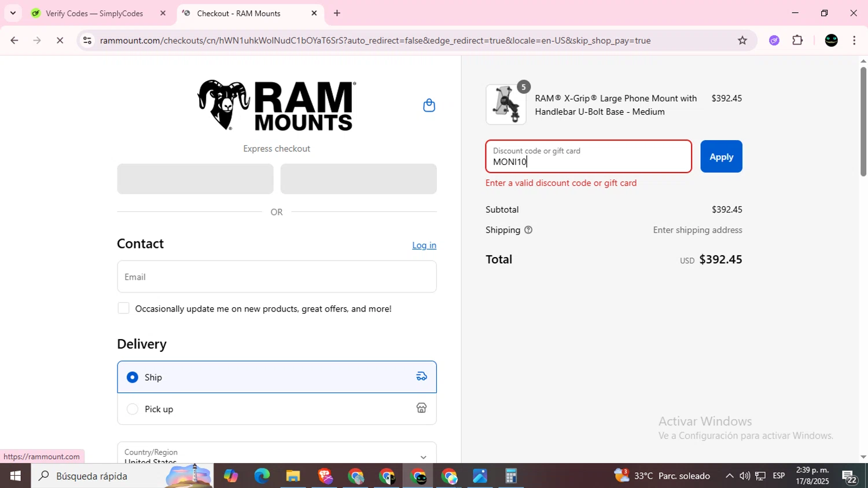Open the browser extensions puzzle icon

(797, 40)
